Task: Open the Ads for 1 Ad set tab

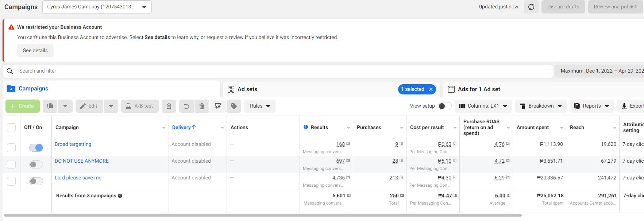Action: pos(479,89)
